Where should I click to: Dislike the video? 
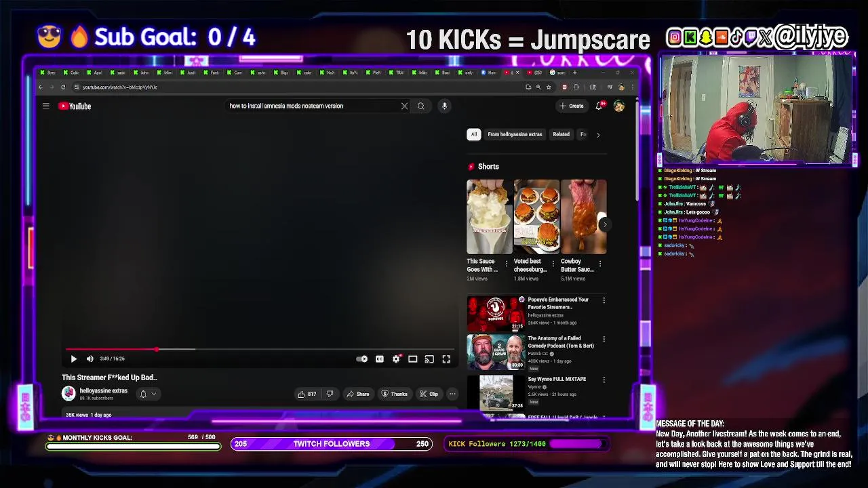330,394
